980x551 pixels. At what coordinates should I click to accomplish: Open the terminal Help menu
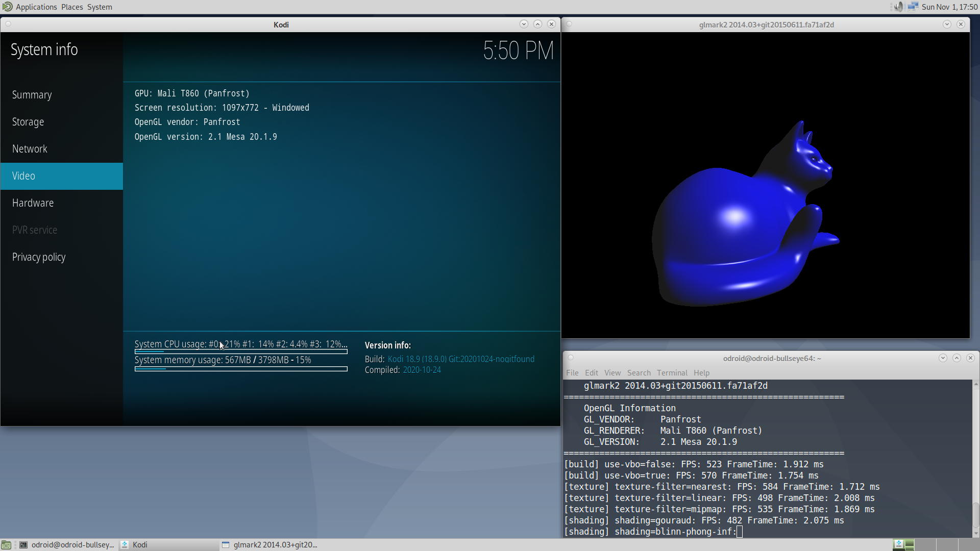click(x=701, y=373)
